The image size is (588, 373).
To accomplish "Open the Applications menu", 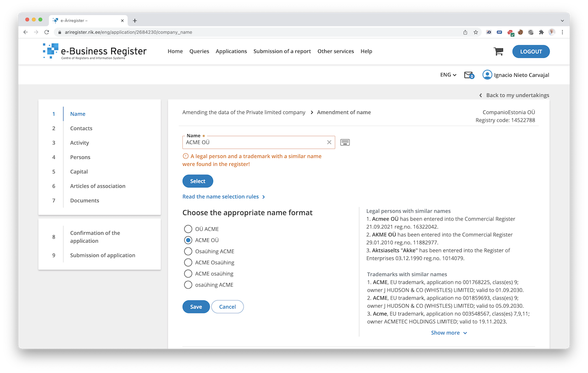I will point(231,51).
